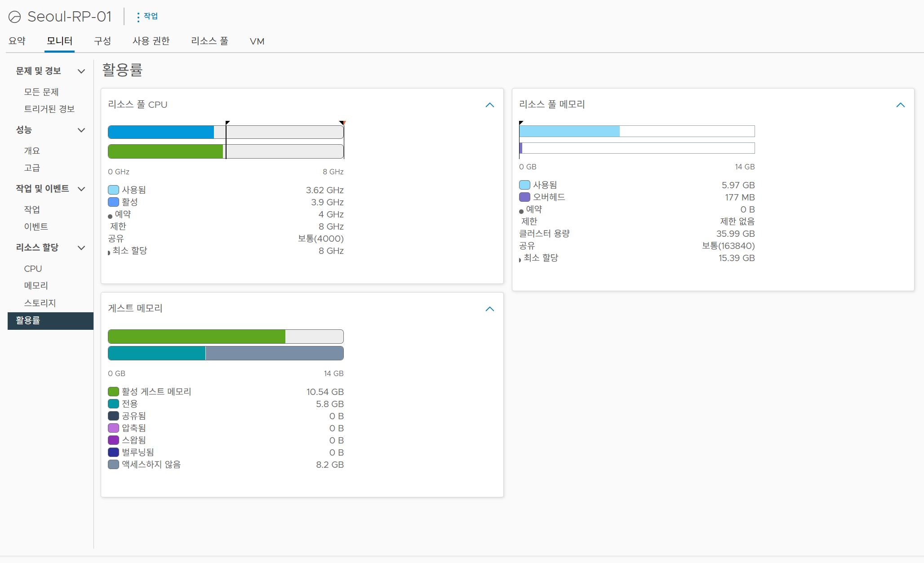
Task: Click the 활성 게스트 메모리 green swatch
Action: [113, 392]
